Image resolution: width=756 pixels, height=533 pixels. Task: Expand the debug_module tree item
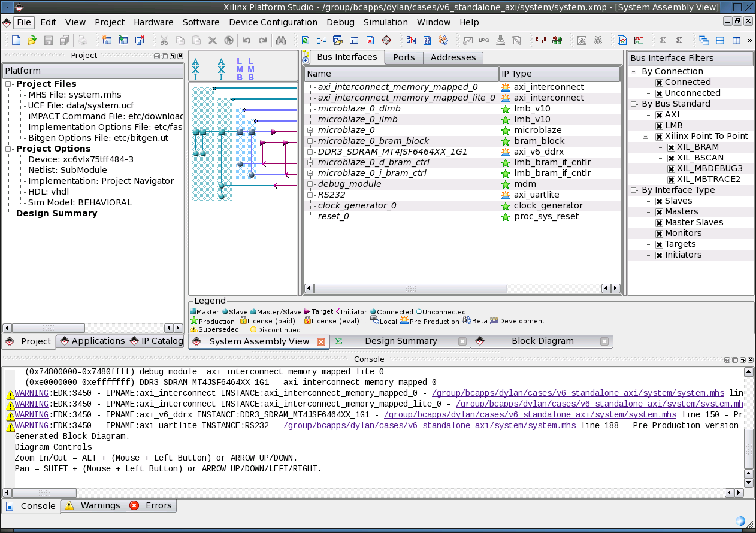pyautogui.click(x=310, y=184)
